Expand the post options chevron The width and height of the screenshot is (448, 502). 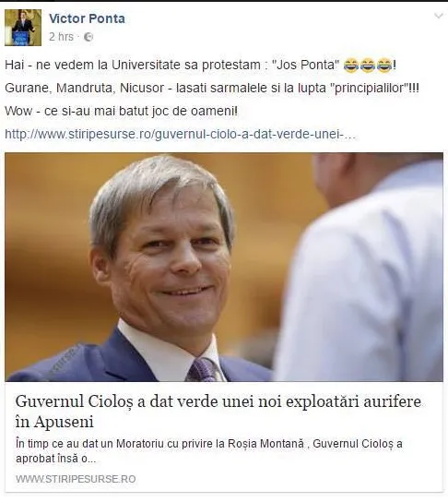point(439,16)
